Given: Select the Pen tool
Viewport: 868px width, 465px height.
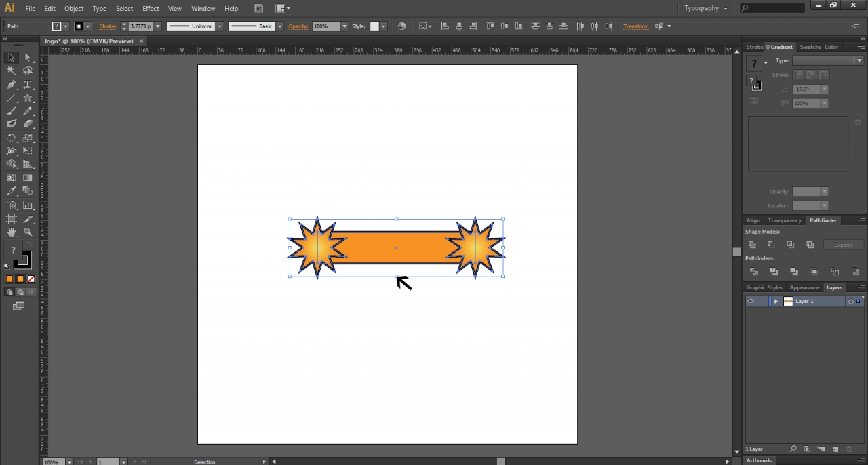Looking at the screenshot, I should pyautogui.click(x=12, y=85).
